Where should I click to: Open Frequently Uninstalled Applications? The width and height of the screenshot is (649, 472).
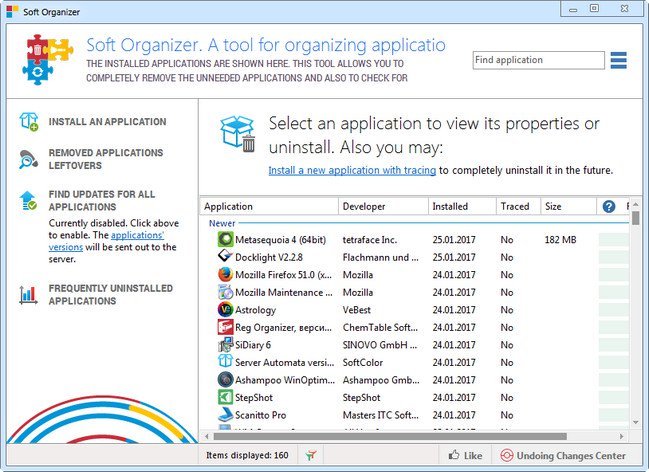(x=111, y=294)
